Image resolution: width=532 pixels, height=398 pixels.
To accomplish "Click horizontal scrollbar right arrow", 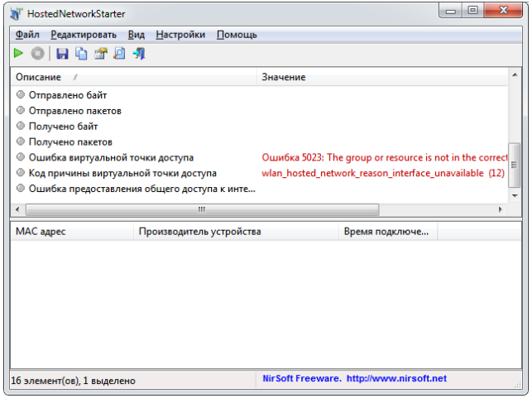I will tap(500, 209).
